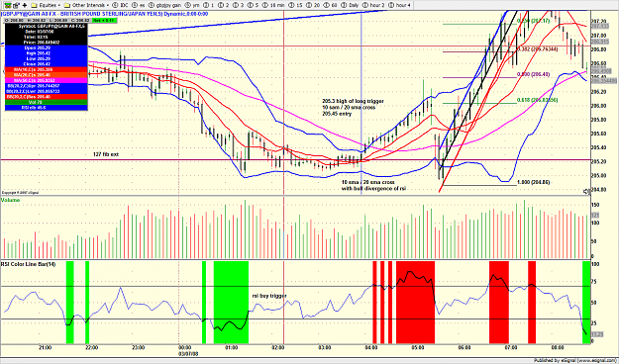
Task: Click the RSI Color Line Bar(14) title
Action: tap(28, 264)
